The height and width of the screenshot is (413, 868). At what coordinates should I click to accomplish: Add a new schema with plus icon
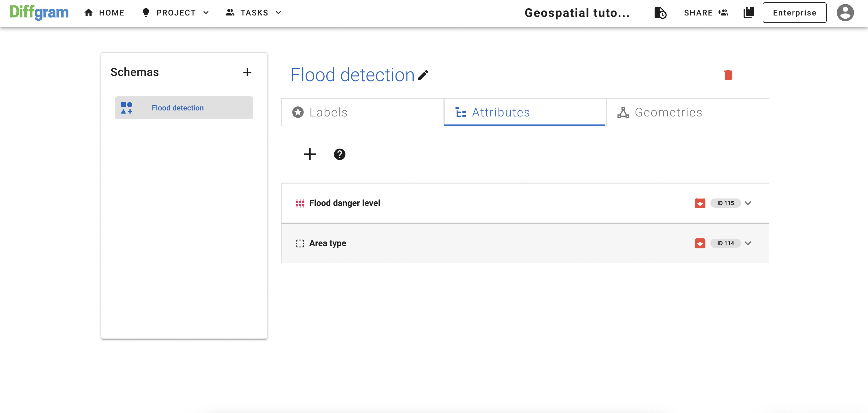click(x=247, y=72)
